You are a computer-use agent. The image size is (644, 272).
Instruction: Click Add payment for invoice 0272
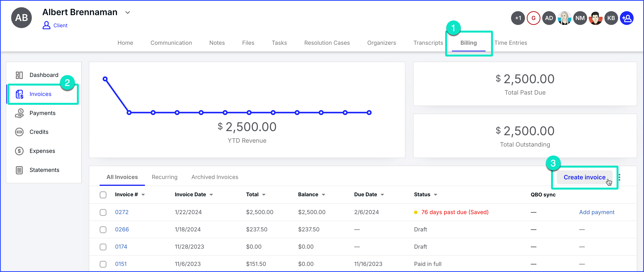pyautogui.click(x=597, y=212)
